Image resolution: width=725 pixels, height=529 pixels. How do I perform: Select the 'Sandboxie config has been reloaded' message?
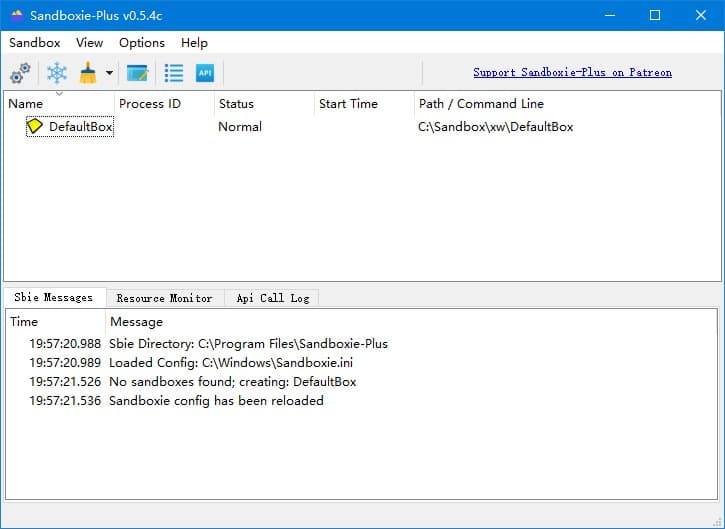216,401
